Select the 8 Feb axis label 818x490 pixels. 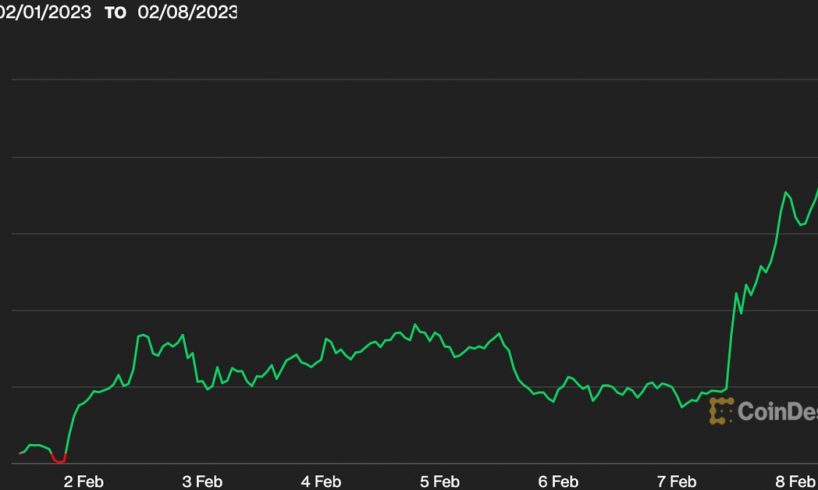[x=795, y=481]
